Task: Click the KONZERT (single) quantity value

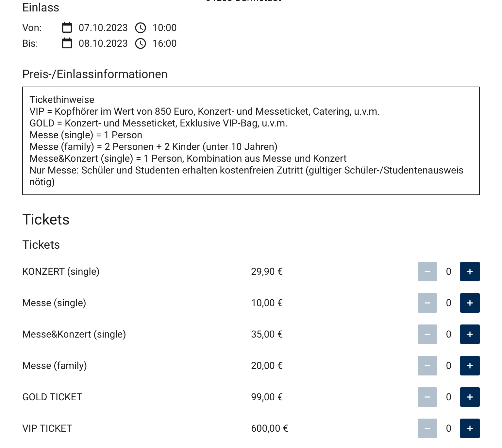Action: [x=448, y=272]
